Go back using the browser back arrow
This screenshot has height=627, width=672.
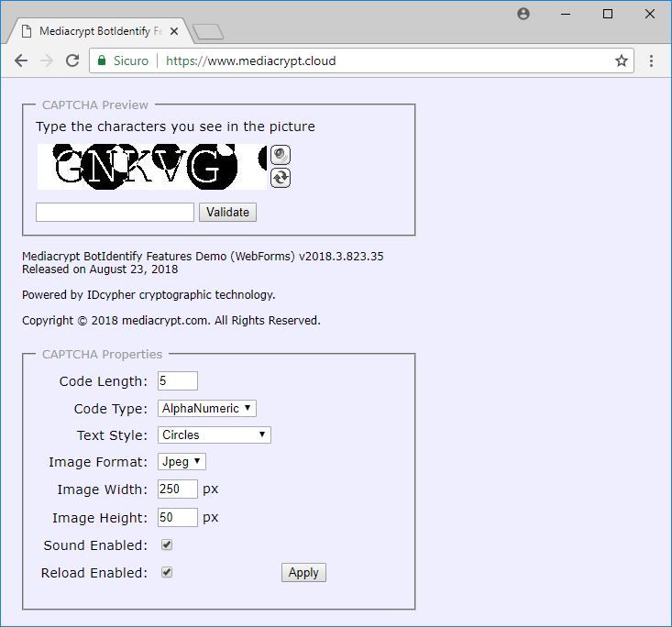coord(21,60)
